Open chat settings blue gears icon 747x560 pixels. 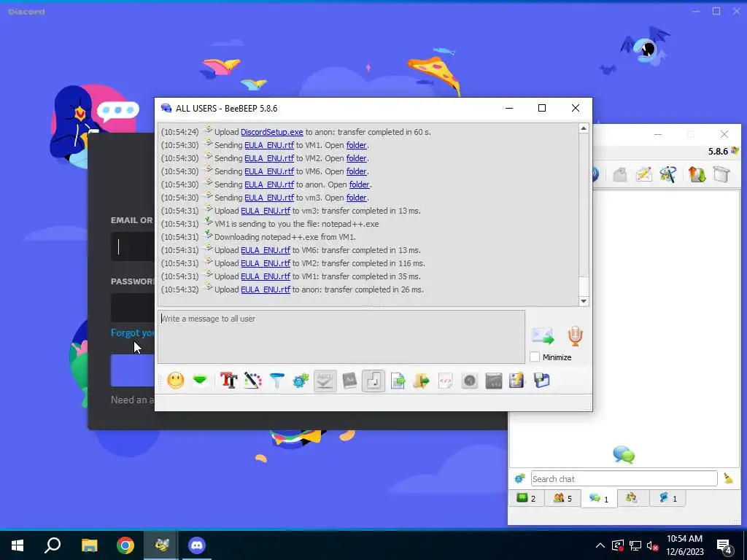[x=301, y=381]
